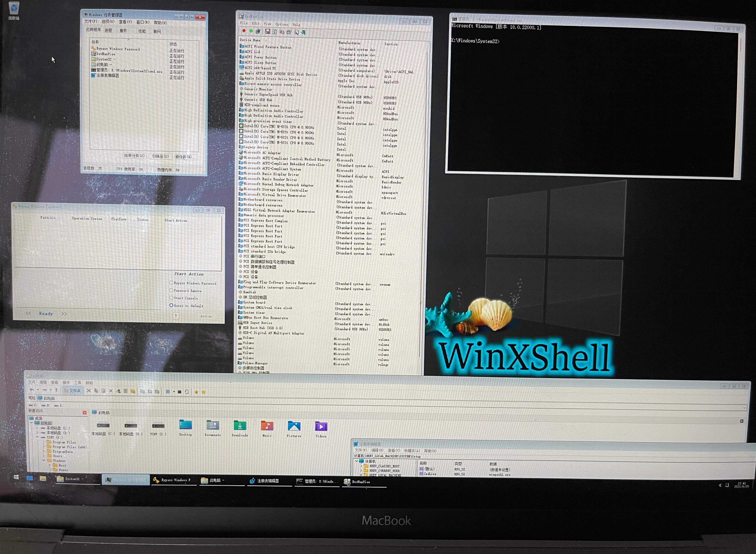756x554 pixels.
Task: Click the Save floppy icon in DevManView toolbar
Action: click(268, 32)
